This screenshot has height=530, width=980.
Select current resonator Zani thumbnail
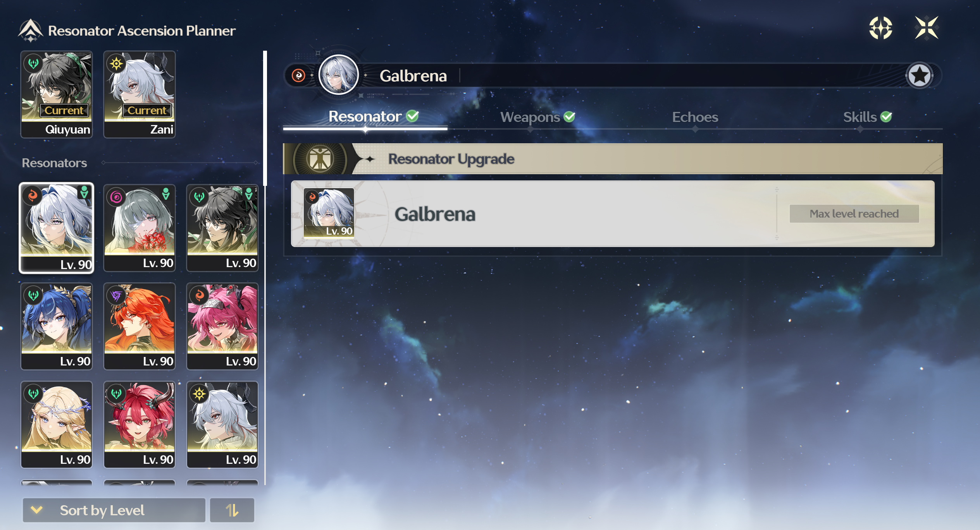coord(140,94)
